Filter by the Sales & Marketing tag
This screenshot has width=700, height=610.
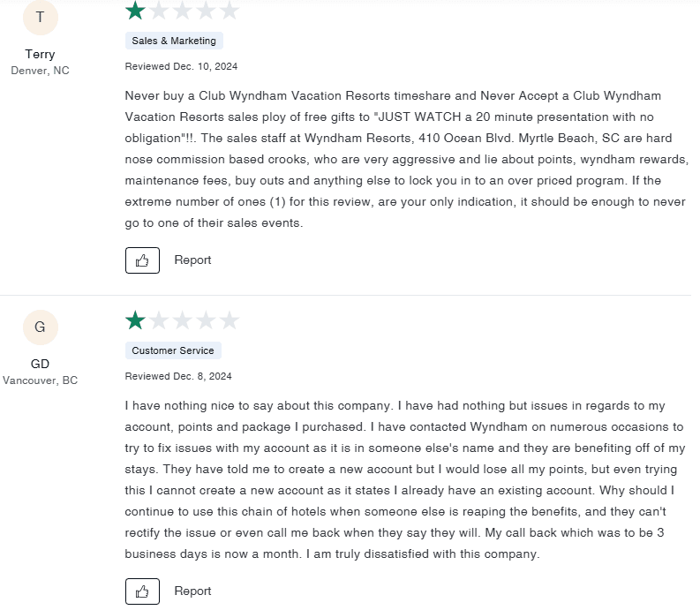pyautogui.click(x=174, y=41)
